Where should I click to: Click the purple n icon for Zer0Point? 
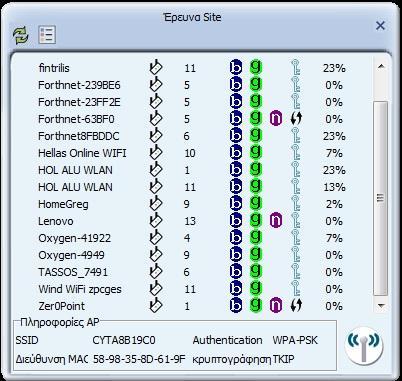point(276,305)
